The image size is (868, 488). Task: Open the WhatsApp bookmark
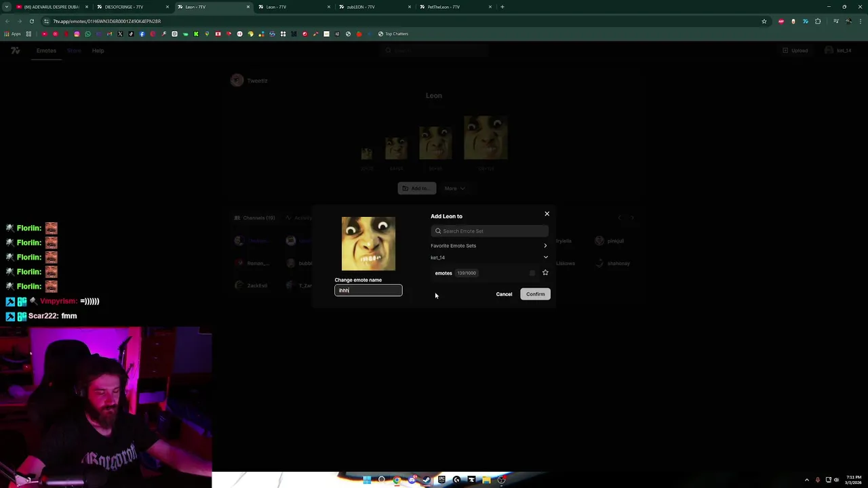coord(87,34)
